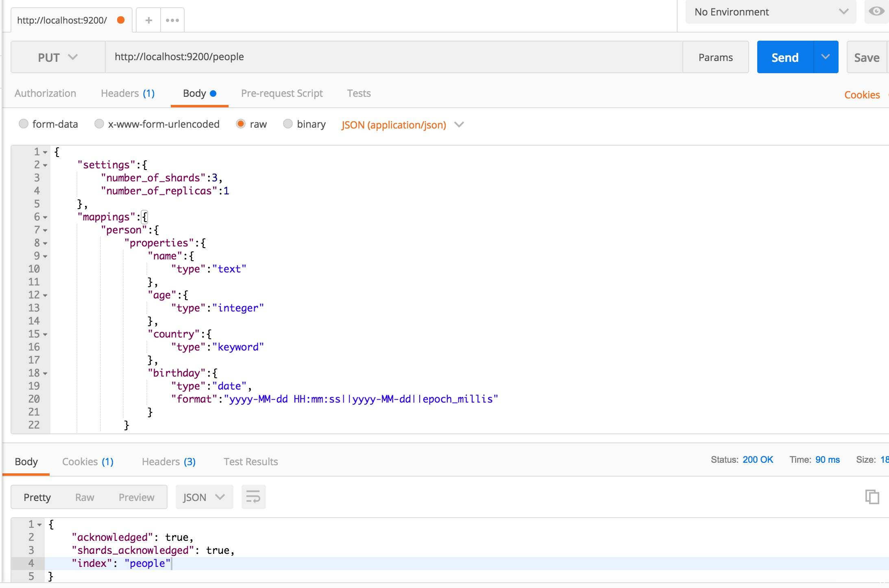Click the blue Send button
889x588 pixels.
pos(785,57)
